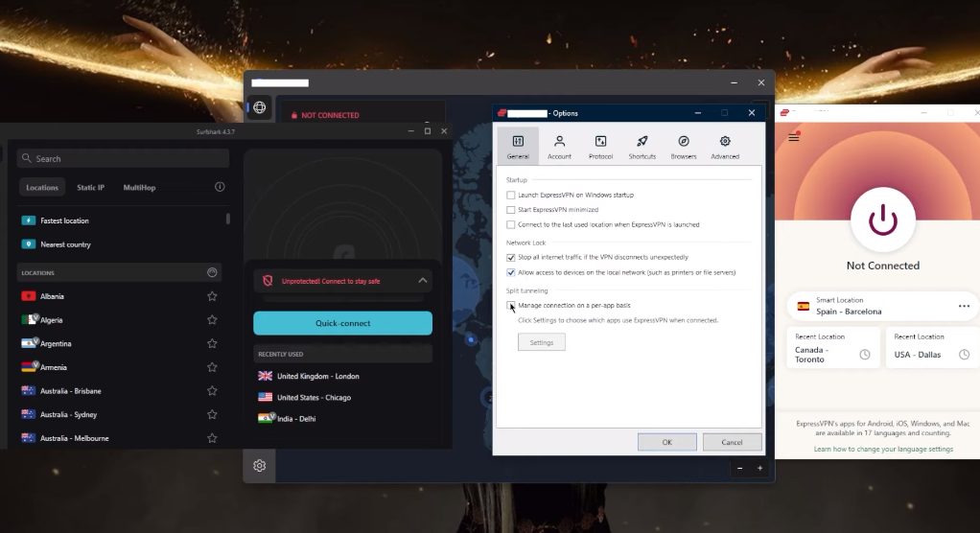Click the sort icon in Locations header
Screen dimensions: 980x533
coord(212,272)
